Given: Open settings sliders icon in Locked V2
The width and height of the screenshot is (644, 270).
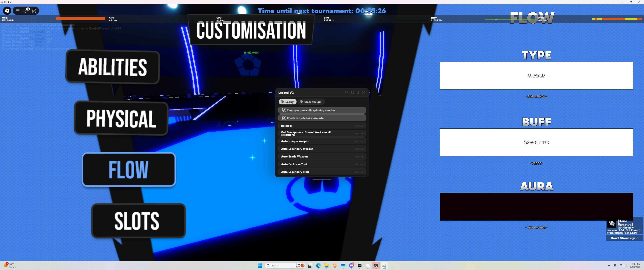Looking at the screenshot, I should [352, 92].
